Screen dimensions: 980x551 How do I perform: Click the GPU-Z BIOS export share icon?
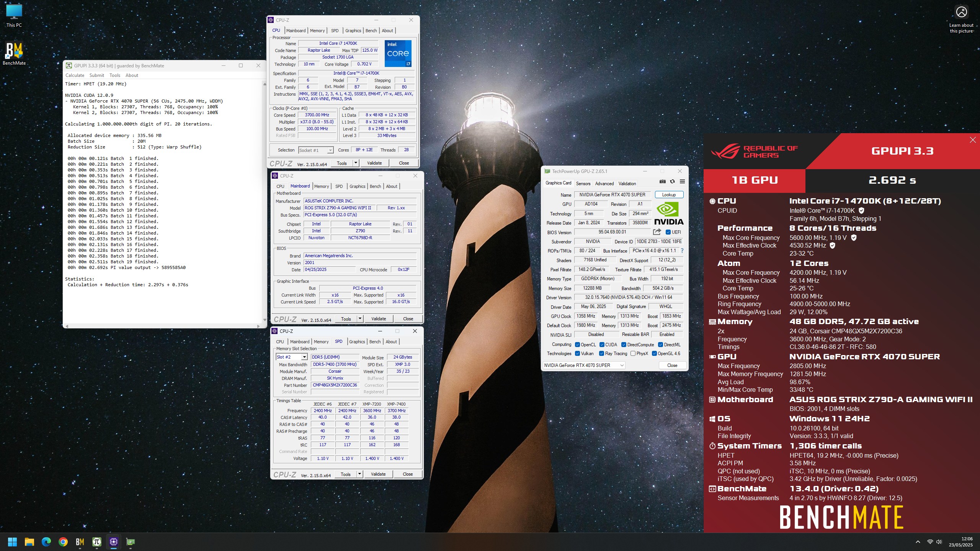(657, 232)
